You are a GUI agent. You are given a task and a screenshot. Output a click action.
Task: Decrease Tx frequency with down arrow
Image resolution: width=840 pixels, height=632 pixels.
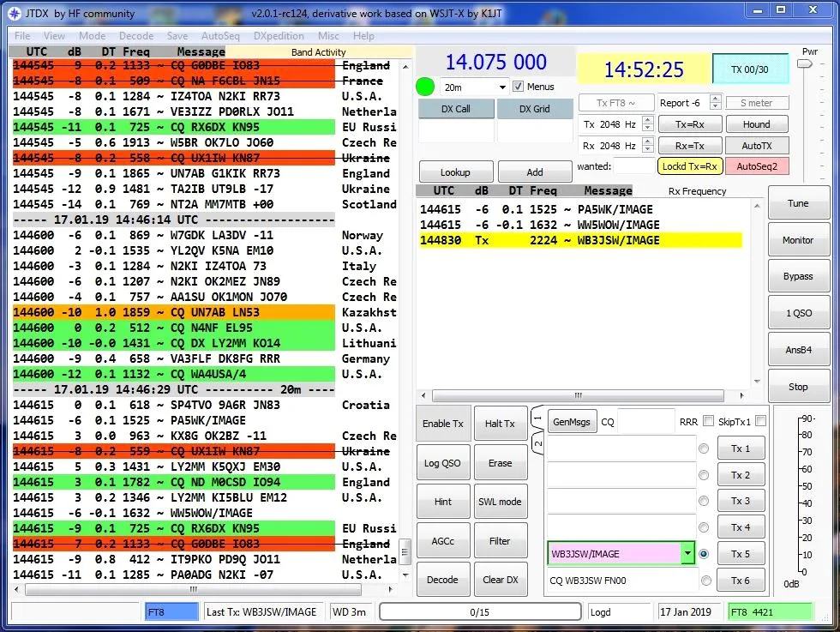[648, 128]
